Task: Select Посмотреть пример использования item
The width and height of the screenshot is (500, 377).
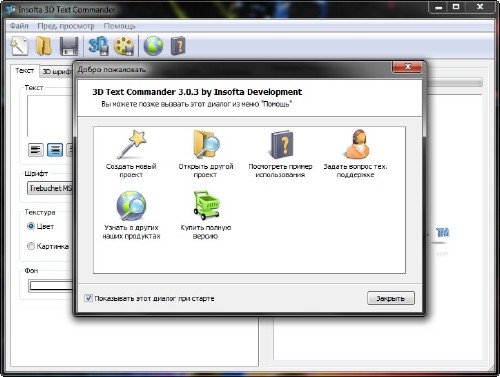Action: (280, 154)
